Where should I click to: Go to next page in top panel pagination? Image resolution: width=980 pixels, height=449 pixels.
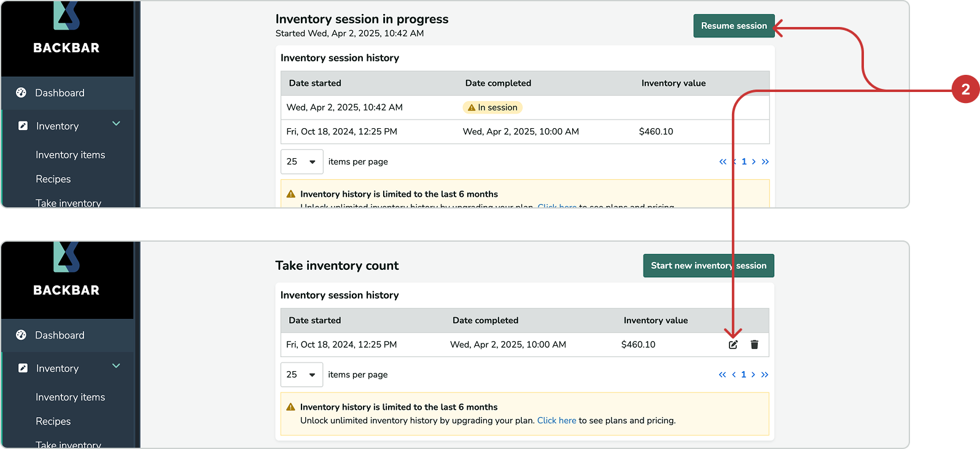point(754,162)
